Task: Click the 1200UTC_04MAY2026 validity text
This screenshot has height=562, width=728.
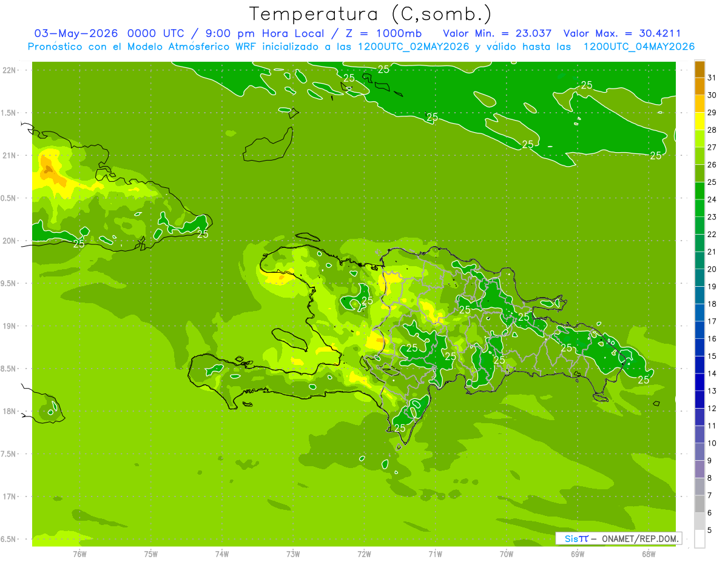Action: pos(639,47)
